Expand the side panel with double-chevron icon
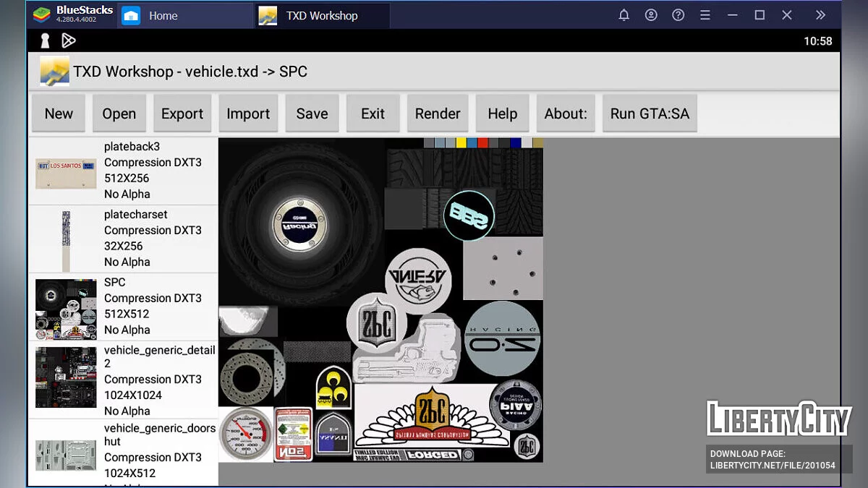Screen dimensions: 868x488 (x=820, y=15)
